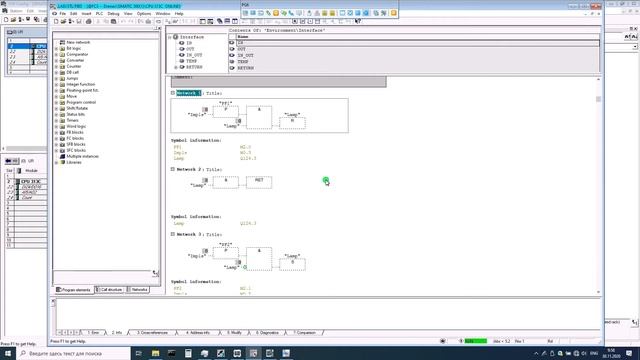Click the Windows taskbar search box

pyautogui.click(x=73, y=353)
